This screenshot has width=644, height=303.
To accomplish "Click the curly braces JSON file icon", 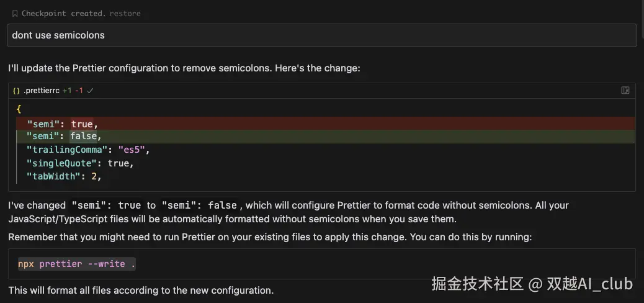I will [x=16, y=91].
